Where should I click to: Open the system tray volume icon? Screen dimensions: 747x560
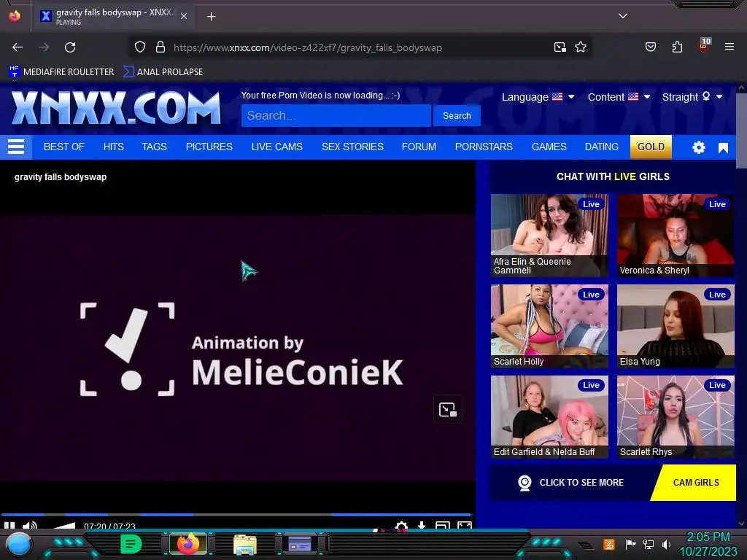666,544
